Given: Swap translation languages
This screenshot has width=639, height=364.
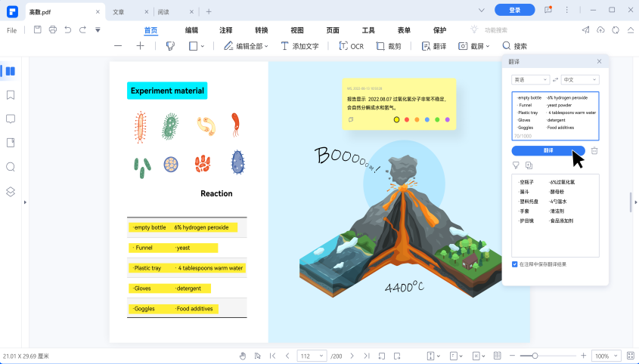Looking at the screenshot, I should tap(556, 80).
